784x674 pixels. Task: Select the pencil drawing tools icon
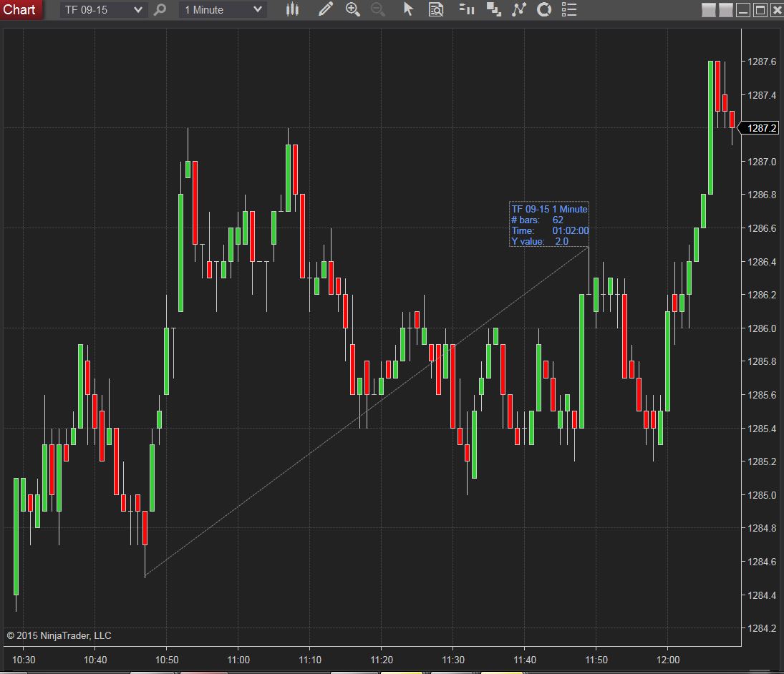(x=326, y=9)
